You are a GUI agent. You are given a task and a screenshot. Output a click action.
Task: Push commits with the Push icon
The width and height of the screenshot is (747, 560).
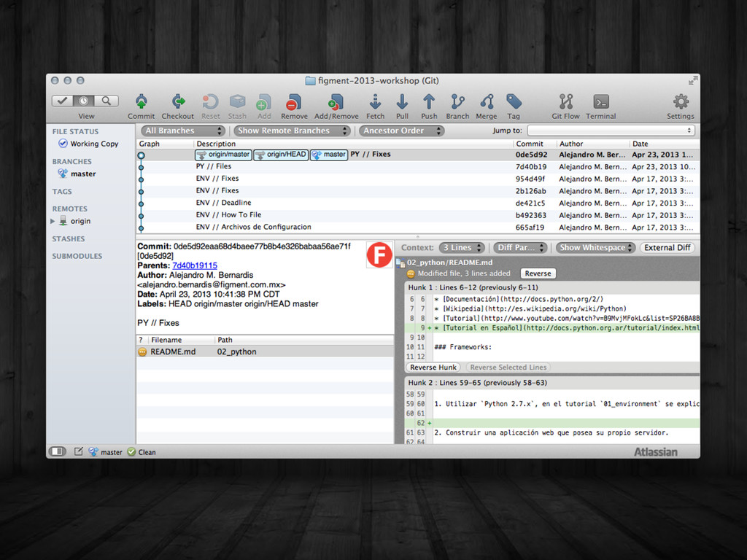coord(429,101)
